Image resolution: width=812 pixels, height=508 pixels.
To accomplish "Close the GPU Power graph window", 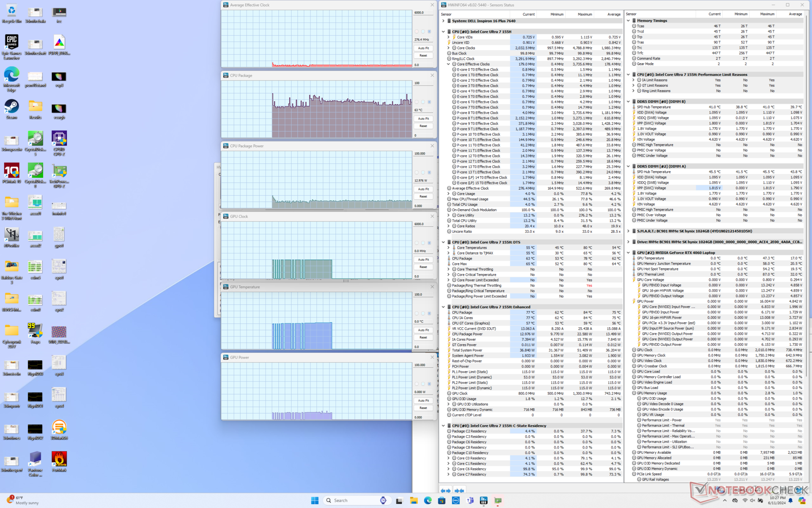I will click(x=432, y=357).
